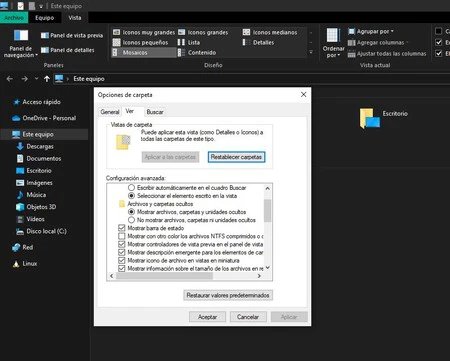450x361 pixels.
Task: Open the Panel de navegación menu
Action: point(21,43)
